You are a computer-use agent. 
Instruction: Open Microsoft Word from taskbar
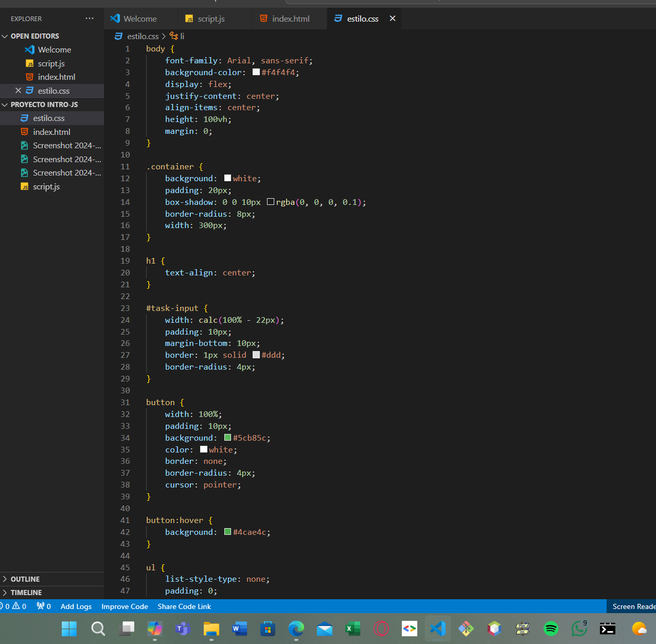point(240,629)
